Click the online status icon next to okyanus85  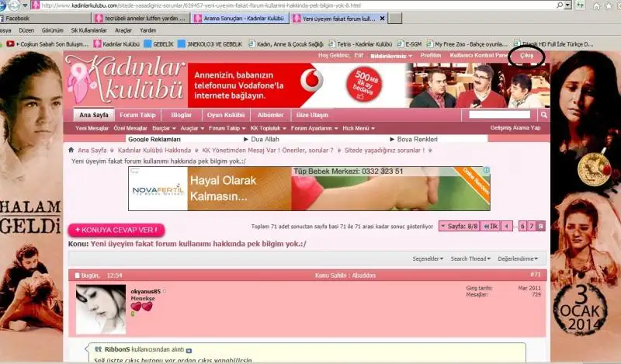165,291
